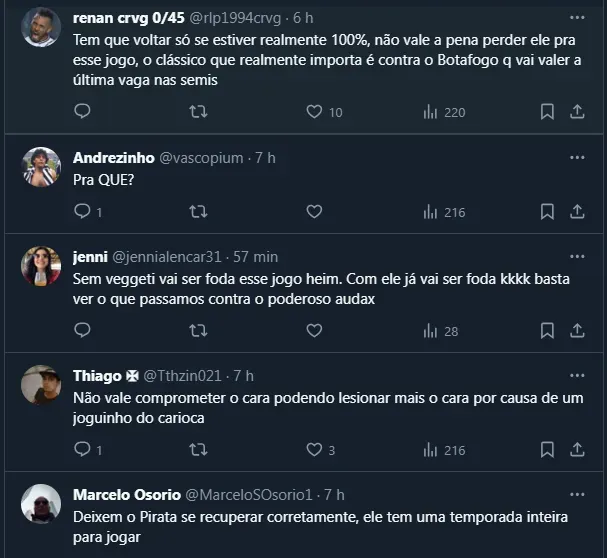607x558 pixels.
Task: Like Andrezinho's 'Pra QUE?' tweet
Action: pyautogui.click(x=314, y=211)
